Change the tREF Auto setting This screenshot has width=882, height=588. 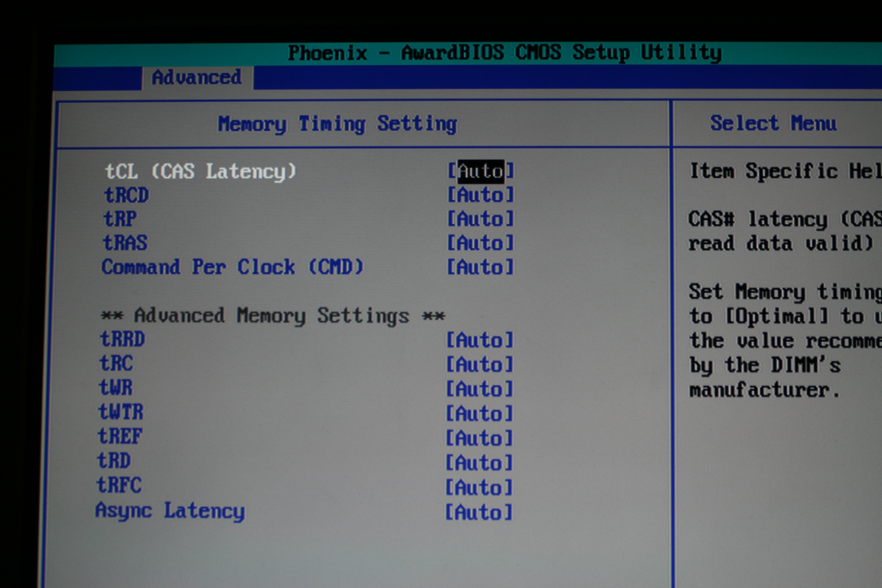click(479, 438)
